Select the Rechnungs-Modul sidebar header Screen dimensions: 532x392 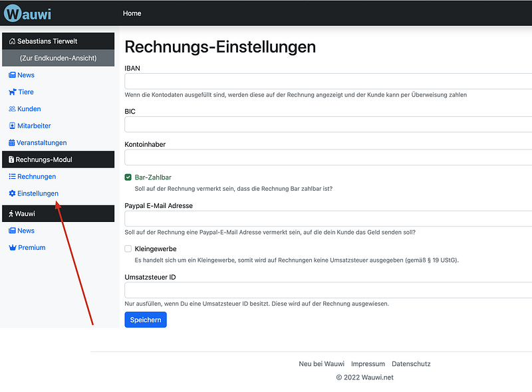58,159
